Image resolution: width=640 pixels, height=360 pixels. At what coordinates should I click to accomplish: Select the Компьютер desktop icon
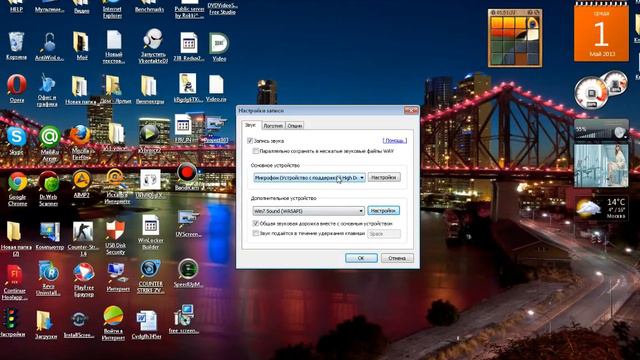tap(50, 236)
